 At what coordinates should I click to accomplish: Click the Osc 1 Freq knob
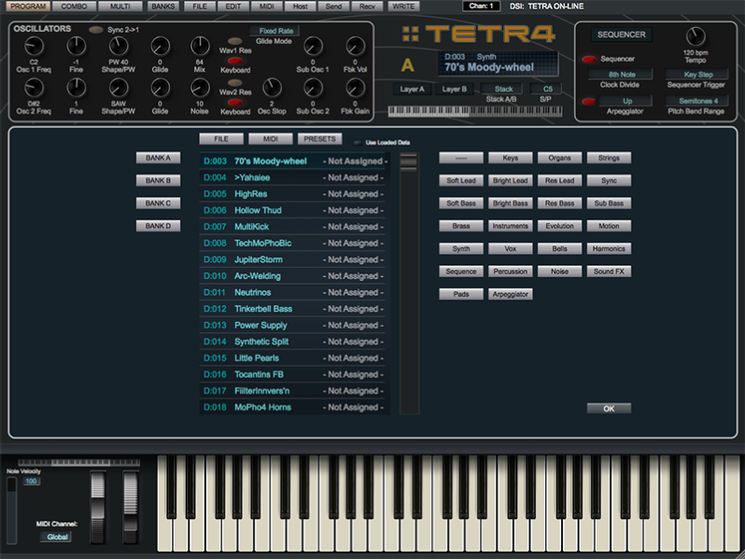point(35,46)
